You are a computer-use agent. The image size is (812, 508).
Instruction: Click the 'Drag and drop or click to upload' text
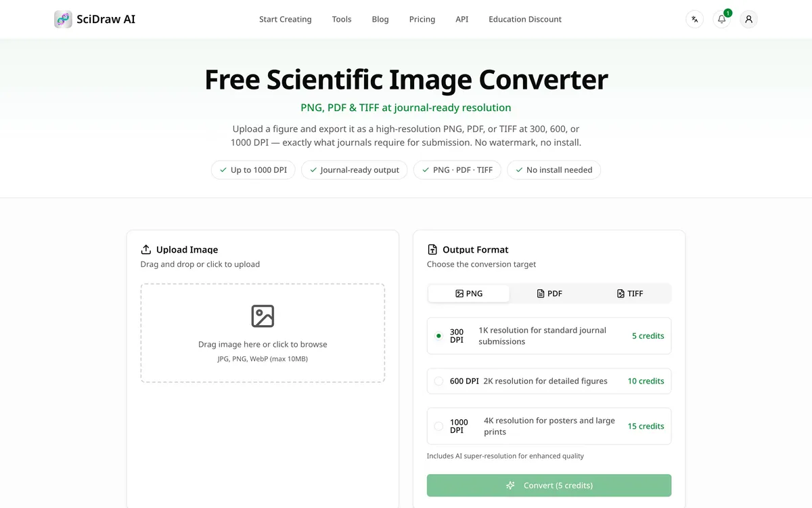click(x=200, y=264)
